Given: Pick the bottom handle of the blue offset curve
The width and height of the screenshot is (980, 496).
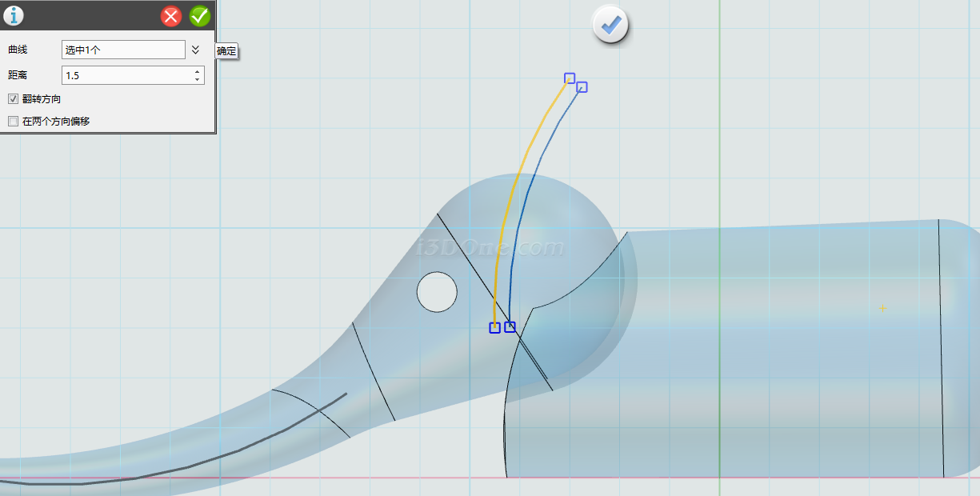Looking at the screenshot, I should pyautogui.click(x=510, y=327).
